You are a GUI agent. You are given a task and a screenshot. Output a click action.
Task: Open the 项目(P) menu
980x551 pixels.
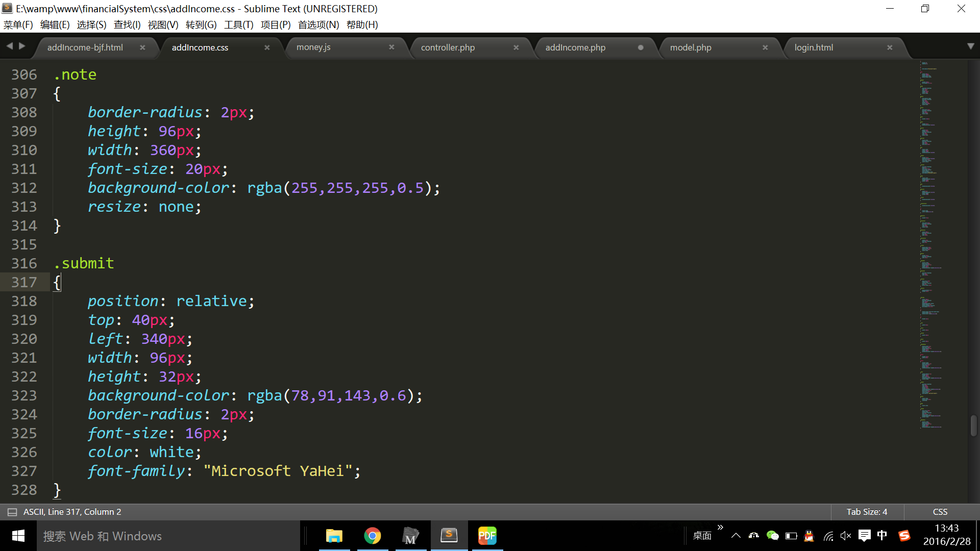click(276, 24)
